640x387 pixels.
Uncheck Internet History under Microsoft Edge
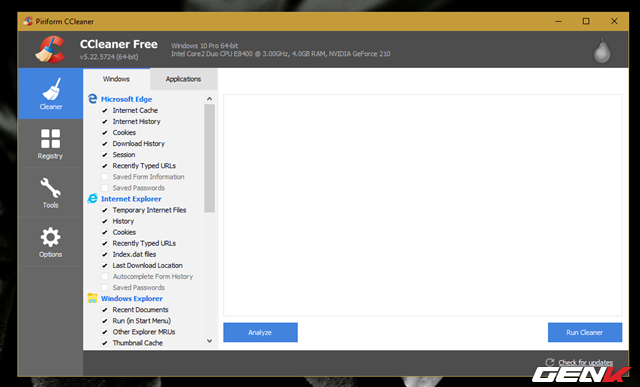pyautogui.click(x=105, y=121)
